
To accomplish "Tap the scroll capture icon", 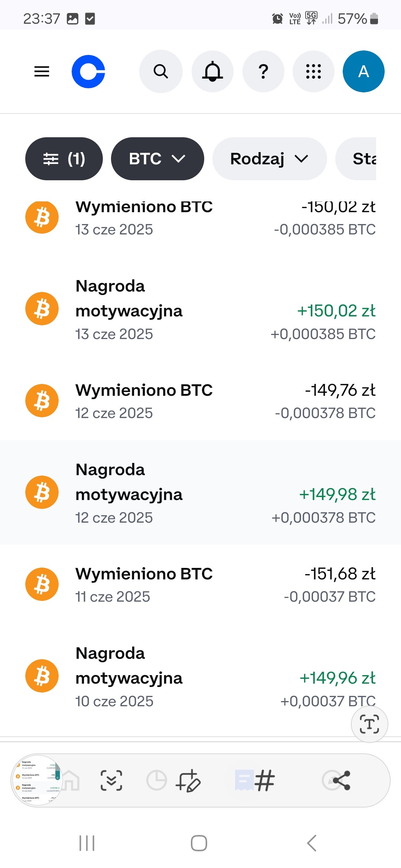I will 111,780.
